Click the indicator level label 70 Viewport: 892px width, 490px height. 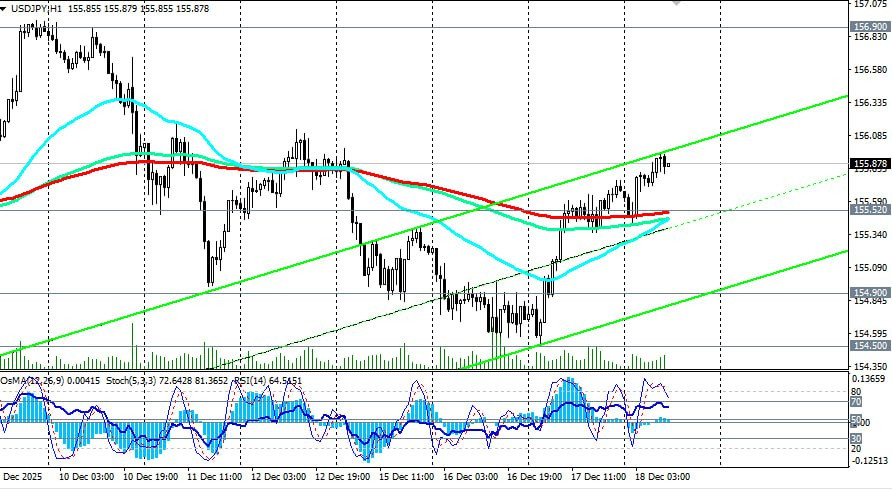(x=856, y=402)
